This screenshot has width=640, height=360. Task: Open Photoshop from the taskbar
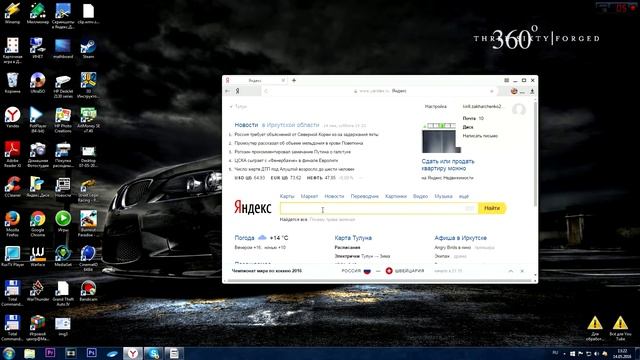pyautogui.click(x=91, y=353)
